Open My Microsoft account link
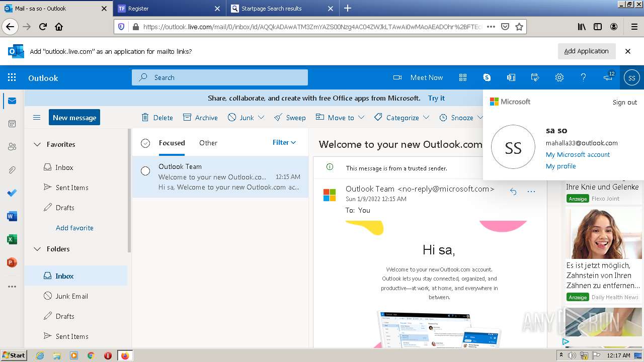 [578, 154]
